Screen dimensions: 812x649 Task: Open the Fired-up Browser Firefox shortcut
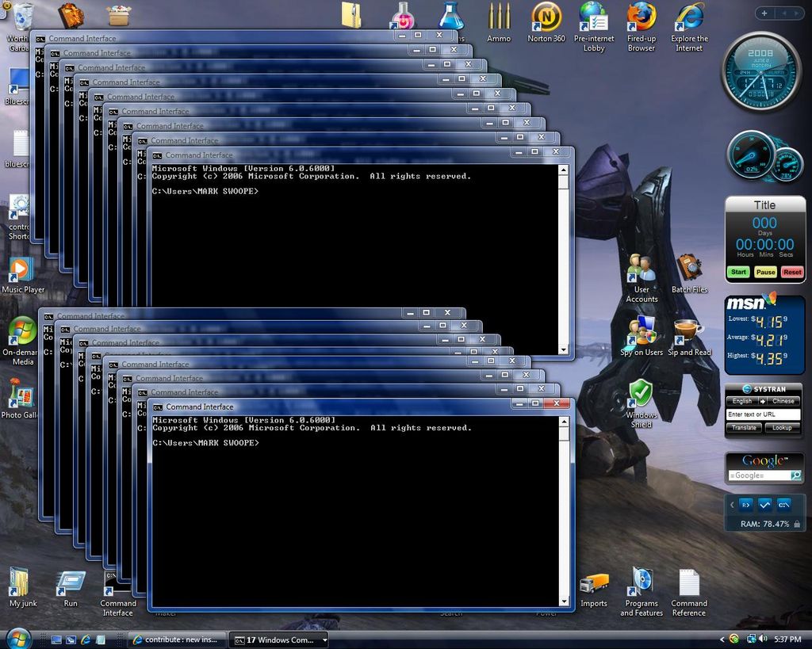[x=641, y=26]
